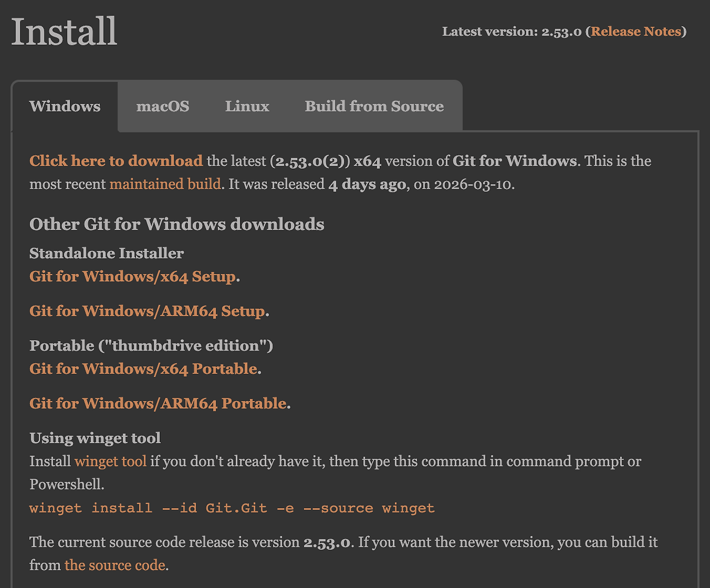Click the release date '2026-03-10'

click(x=473, y=184)
